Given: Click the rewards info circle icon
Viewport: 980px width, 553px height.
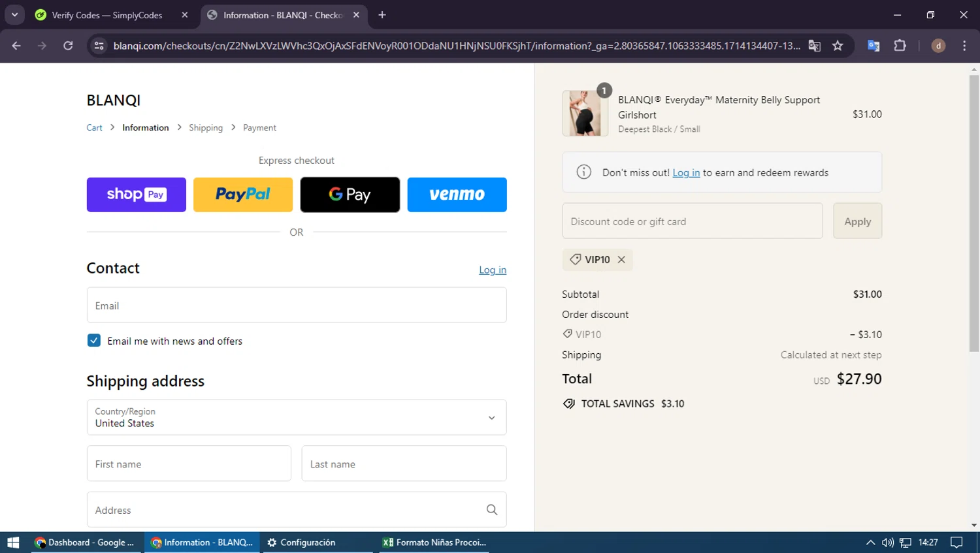Looking at the screenshot, I should pos(583,172).
